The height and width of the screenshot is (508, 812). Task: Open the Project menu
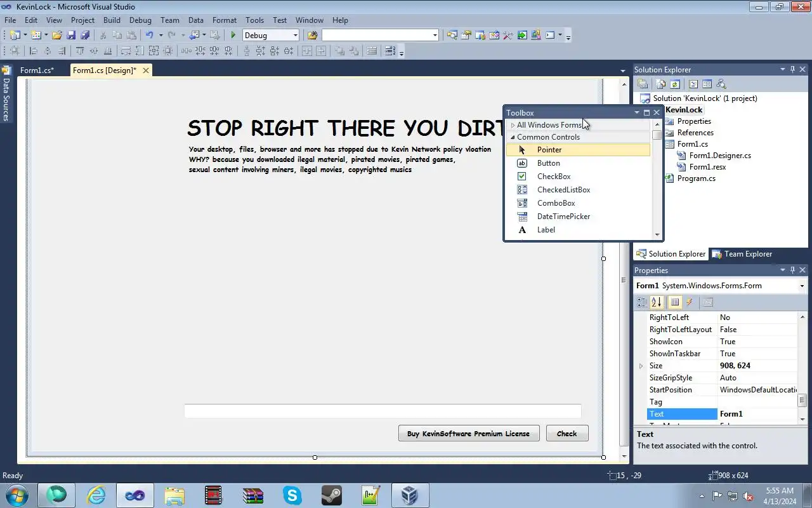point(82,20)
